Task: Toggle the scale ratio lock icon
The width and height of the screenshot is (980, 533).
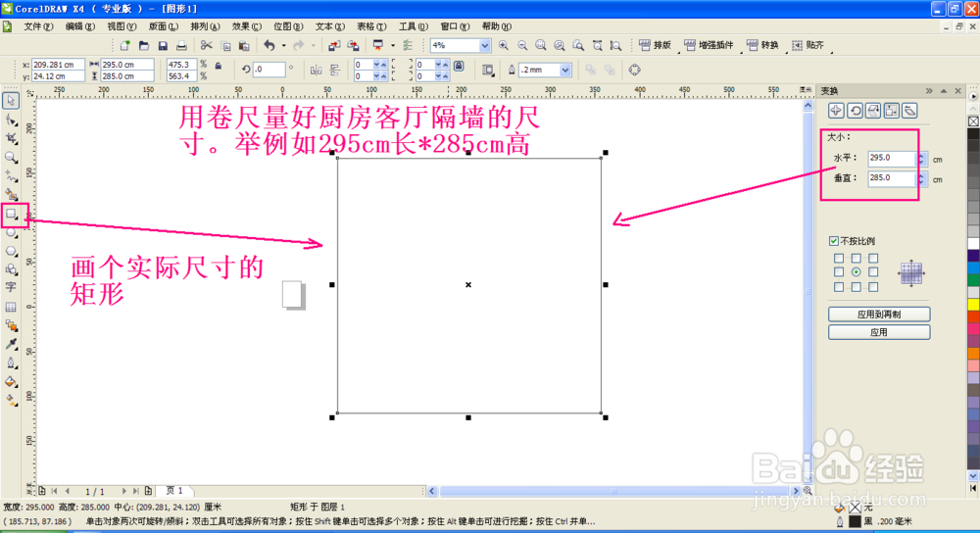Action: tap(219, 65)
